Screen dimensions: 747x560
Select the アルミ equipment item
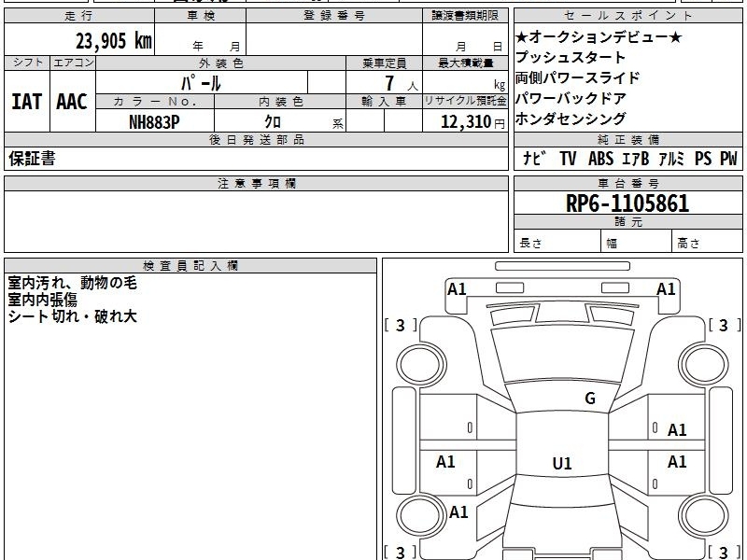pyautogui.click(x=671, y=159)
